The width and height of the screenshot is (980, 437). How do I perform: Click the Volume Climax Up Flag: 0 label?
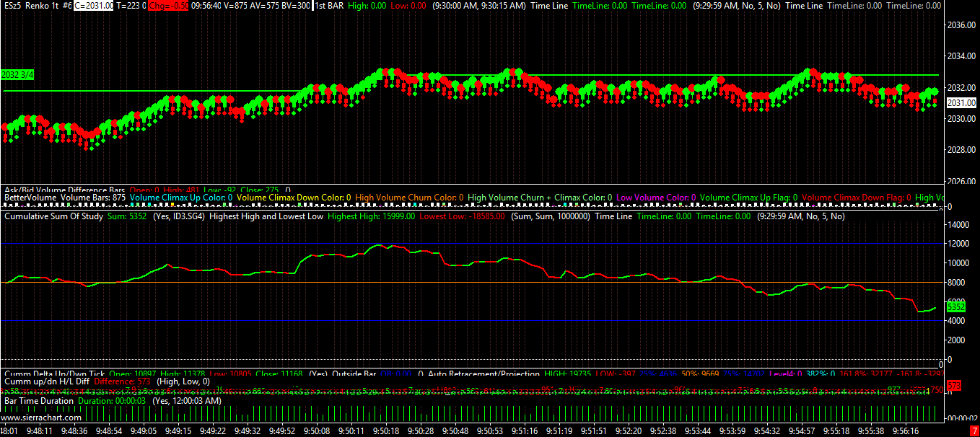pyautogui.click(x=748, y=197)
